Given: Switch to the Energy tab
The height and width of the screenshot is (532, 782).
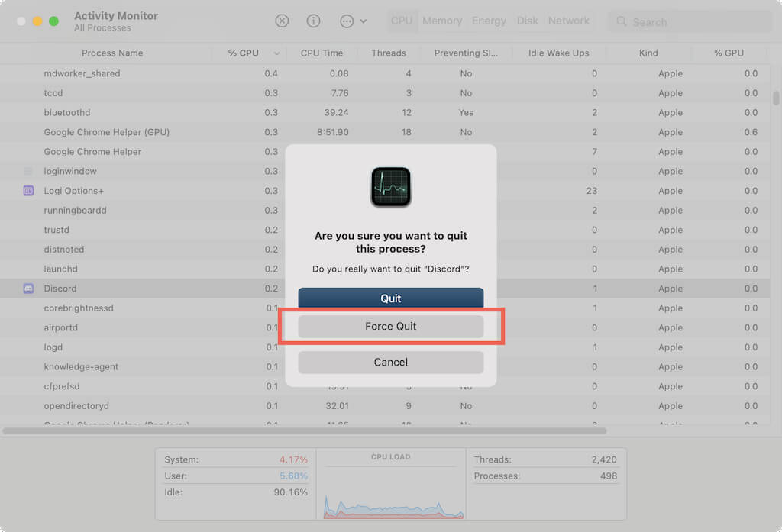Looking at the screenshot, I should click(489, 21).
